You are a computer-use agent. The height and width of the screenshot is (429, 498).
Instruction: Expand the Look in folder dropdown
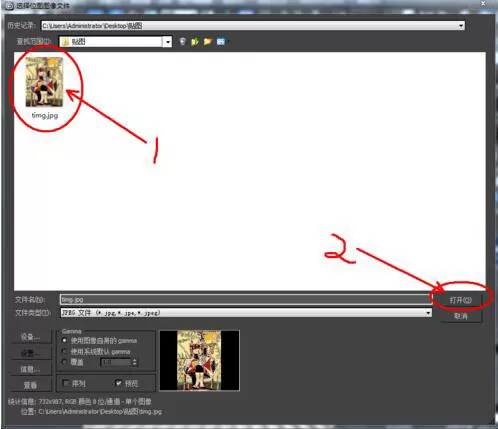click(x=168, y=42)
